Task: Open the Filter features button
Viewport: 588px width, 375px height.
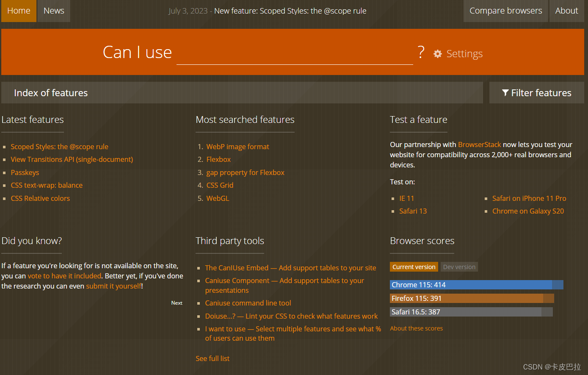Action: 537,93
